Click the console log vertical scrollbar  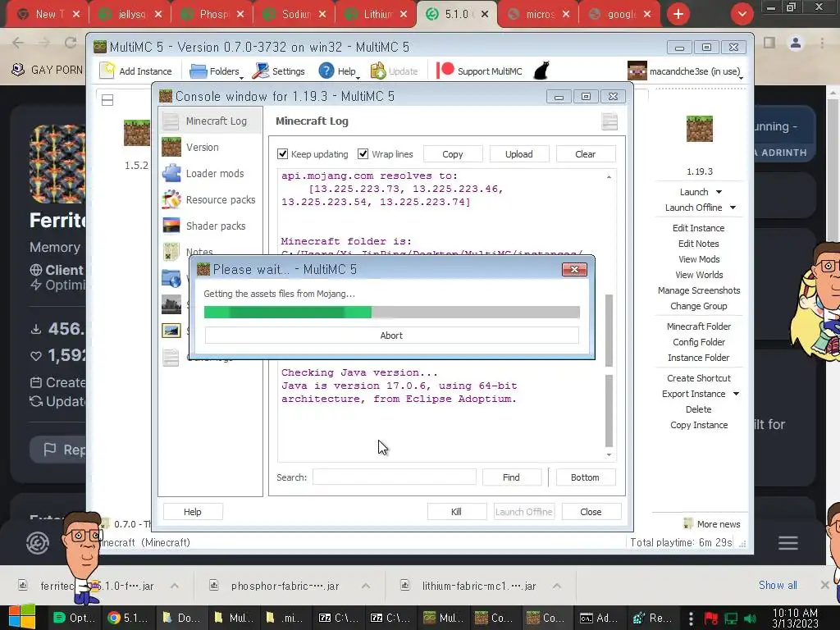609,370
